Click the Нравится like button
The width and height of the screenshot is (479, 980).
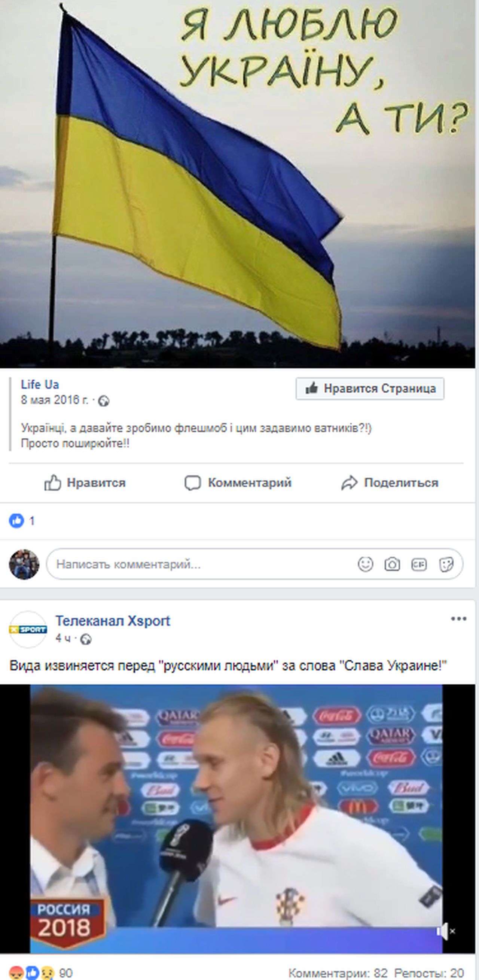pyautogui.click(x=85, y=483)
